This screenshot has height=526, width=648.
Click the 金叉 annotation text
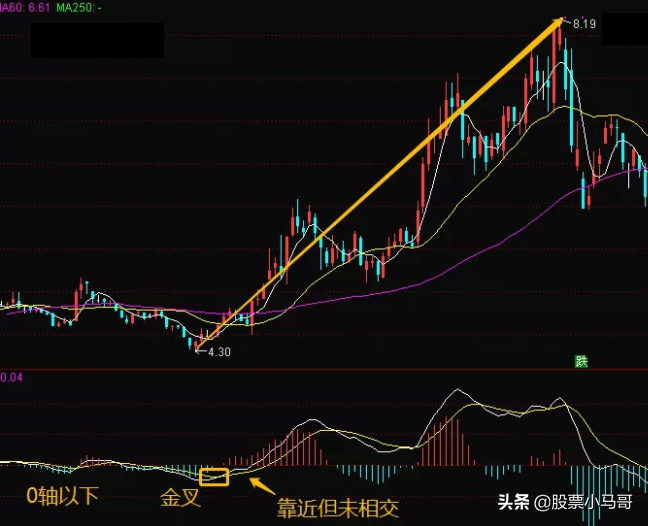click(x=181, y=497)
